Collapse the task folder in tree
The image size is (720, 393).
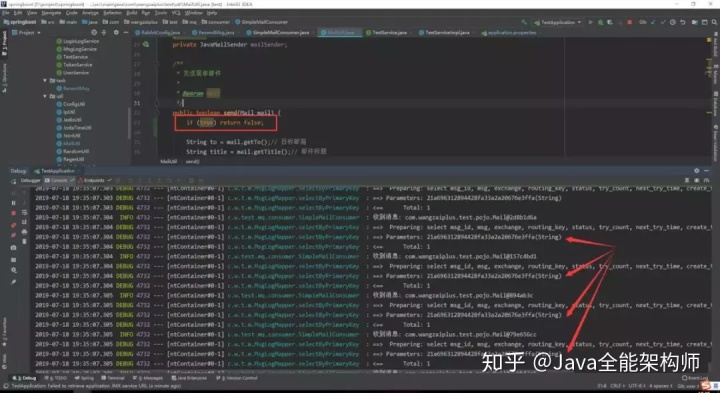pyautogui.click(x=45, y=80)
